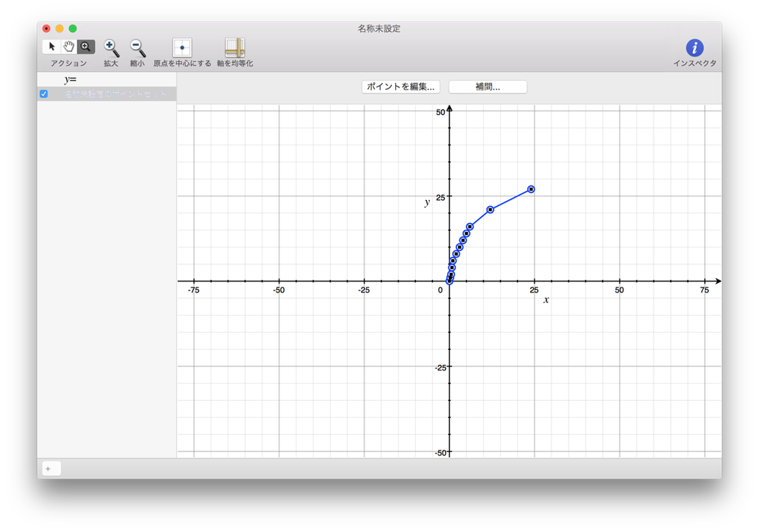Click the 縮小 zoom-out magnifier icon
759x532 pixels.
[135, 46]
